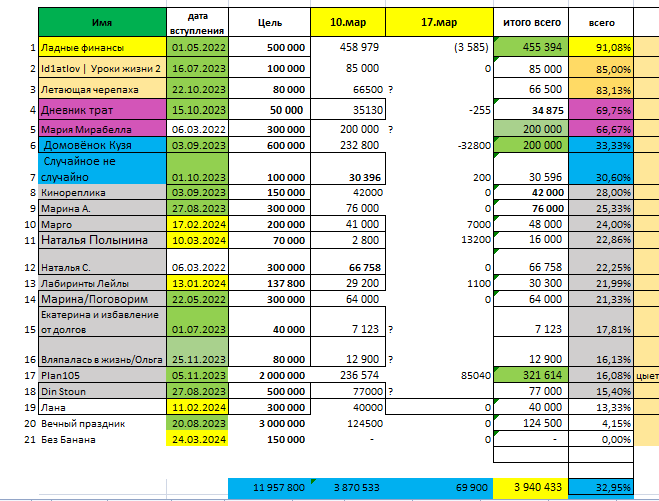
Task: Click the '85040' value cell
Action: pyautogui.click(x=439, y=375)
